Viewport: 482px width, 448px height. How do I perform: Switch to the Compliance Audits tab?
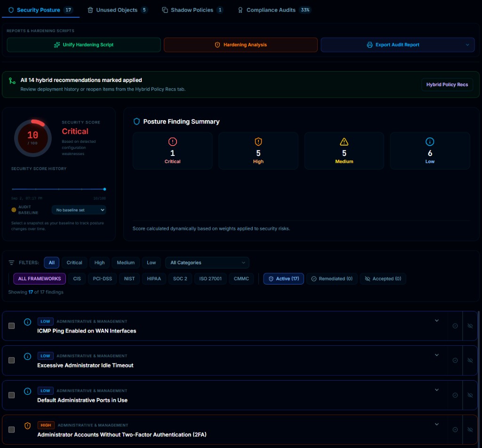274,10
